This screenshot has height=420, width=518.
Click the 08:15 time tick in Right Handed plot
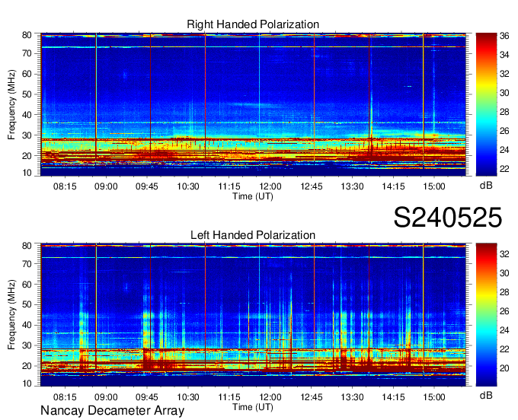tap(65, 186)
